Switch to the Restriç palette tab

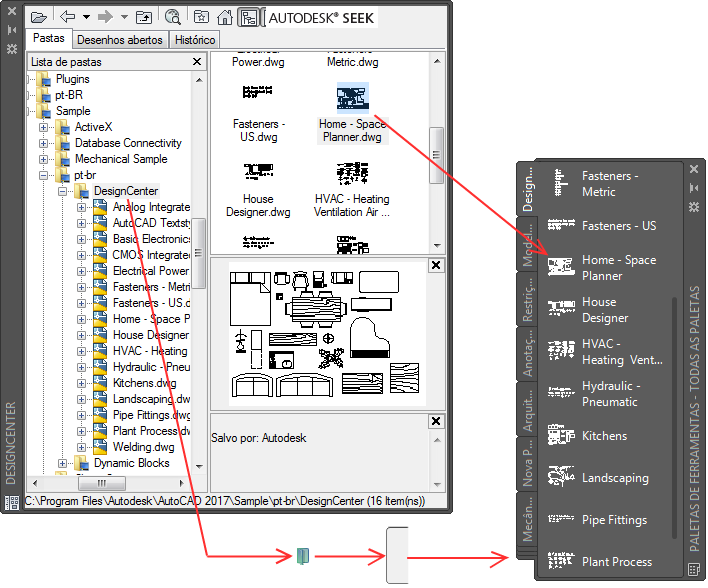point(526,300)
